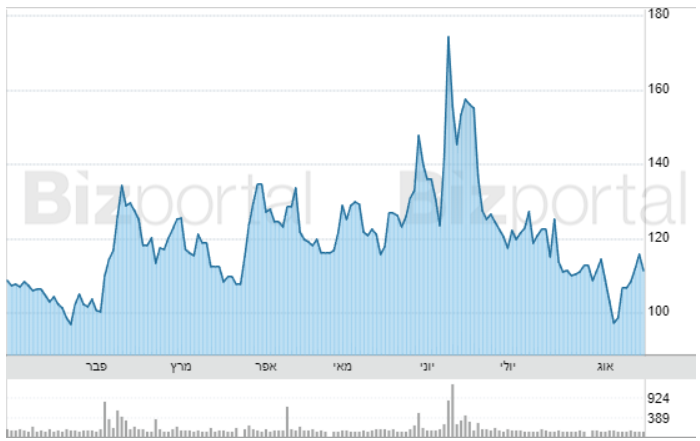Click the 160 price axis label
The height and width of the screenshot is (441, 700).
(659, 89)
